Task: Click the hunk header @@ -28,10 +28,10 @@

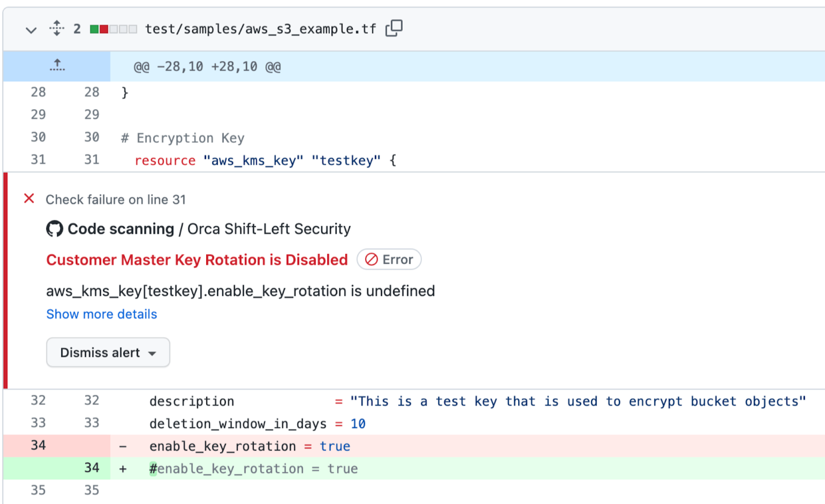Action: tap(207, 66)
